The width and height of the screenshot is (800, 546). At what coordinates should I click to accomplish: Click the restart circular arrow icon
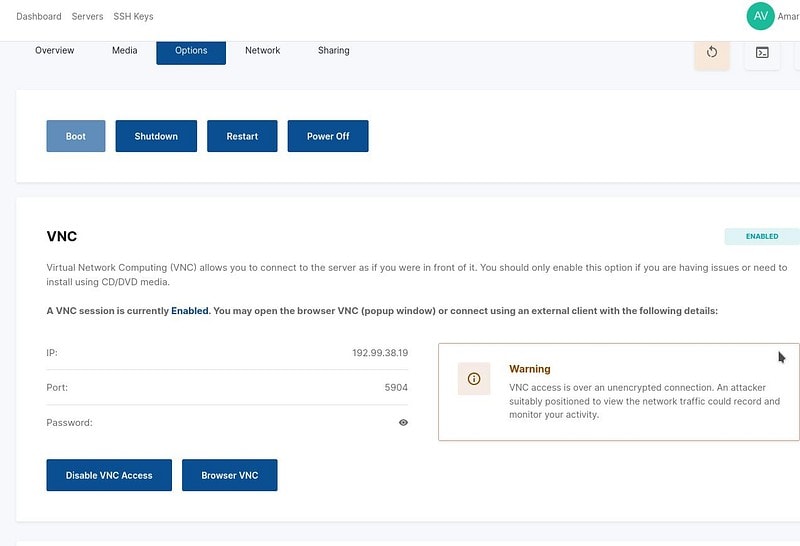coord(712,53)
